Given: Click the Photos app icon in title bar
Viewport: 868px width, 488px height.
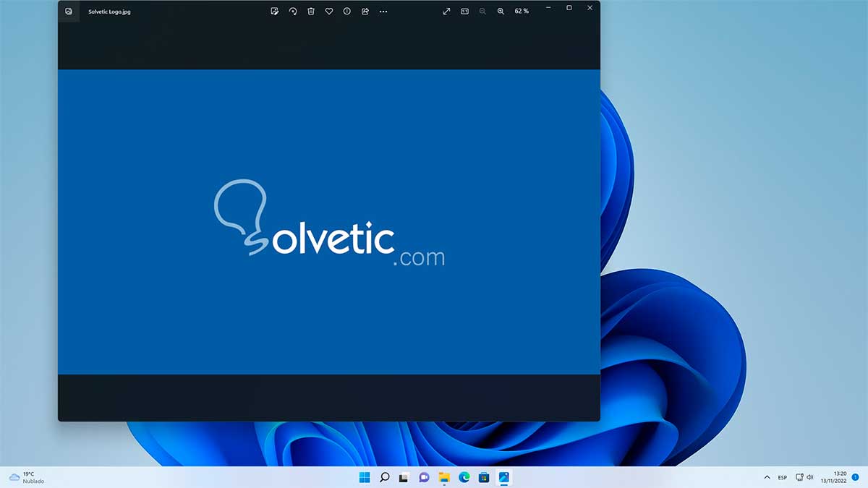Looking at the screenshot, I should (69, 12).
